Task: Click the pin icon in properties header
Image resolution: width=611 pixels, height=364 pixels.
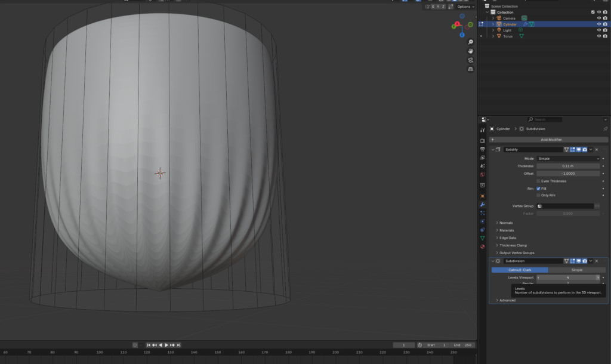Action: (605, 129)
